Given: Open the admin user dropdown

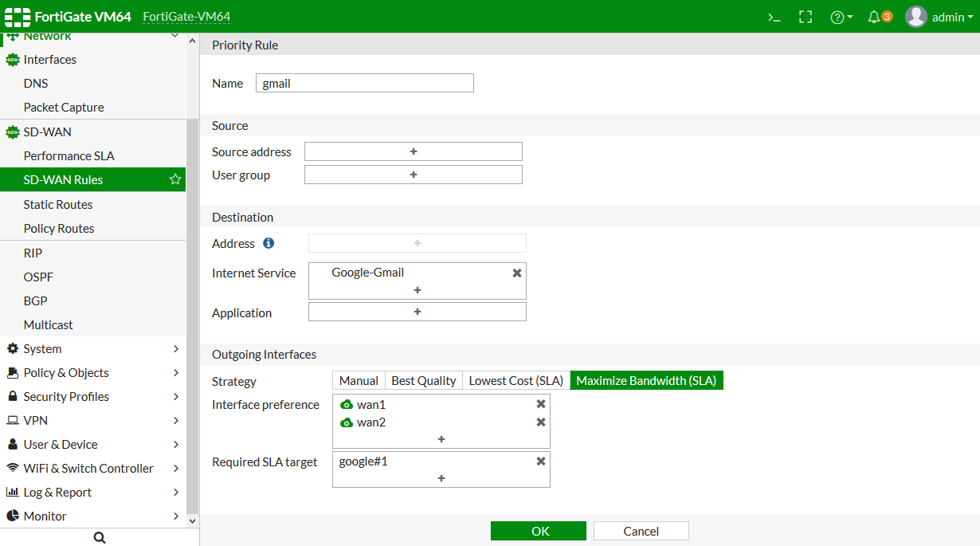Looking at the screenshot, I should [x=940, y=17].
